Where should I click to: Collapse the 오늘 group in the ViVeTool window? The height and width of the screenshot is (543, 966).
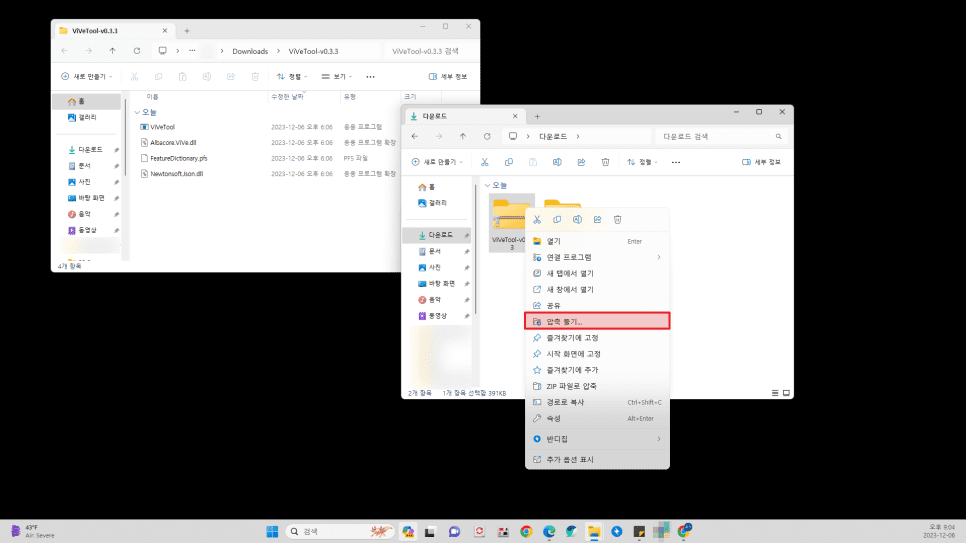137,112
